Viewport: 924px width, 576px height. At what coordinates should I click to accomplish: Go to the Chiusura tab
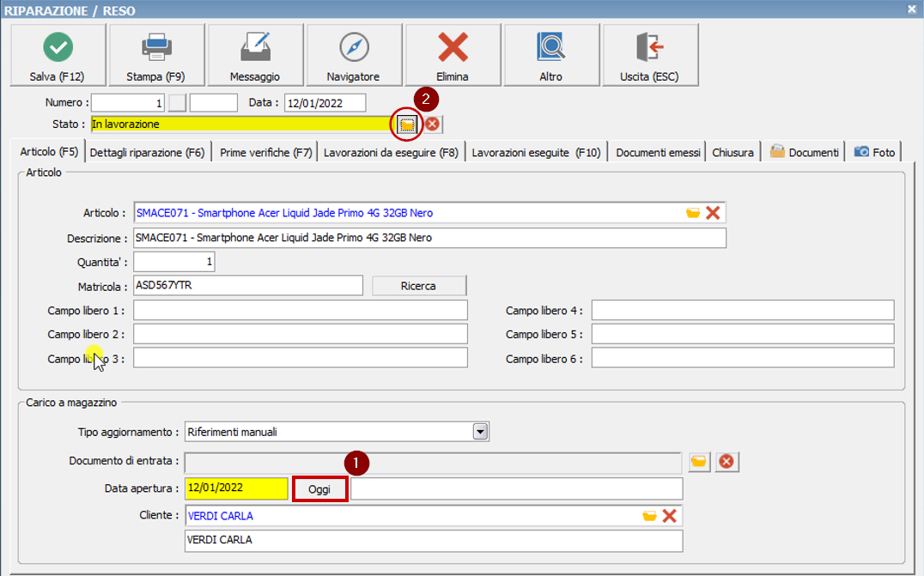tap(733, 152)
